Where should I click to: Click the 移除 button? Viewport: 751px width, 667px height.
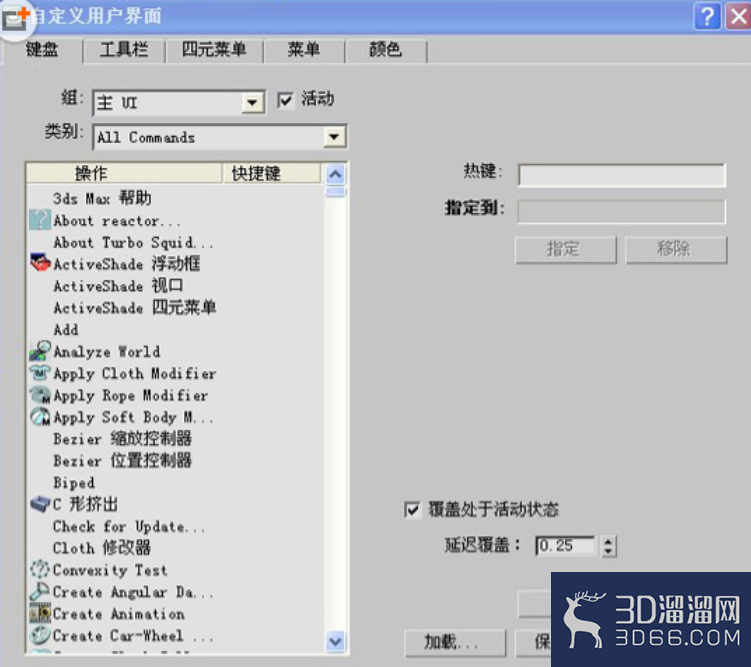tap(676, 249)
